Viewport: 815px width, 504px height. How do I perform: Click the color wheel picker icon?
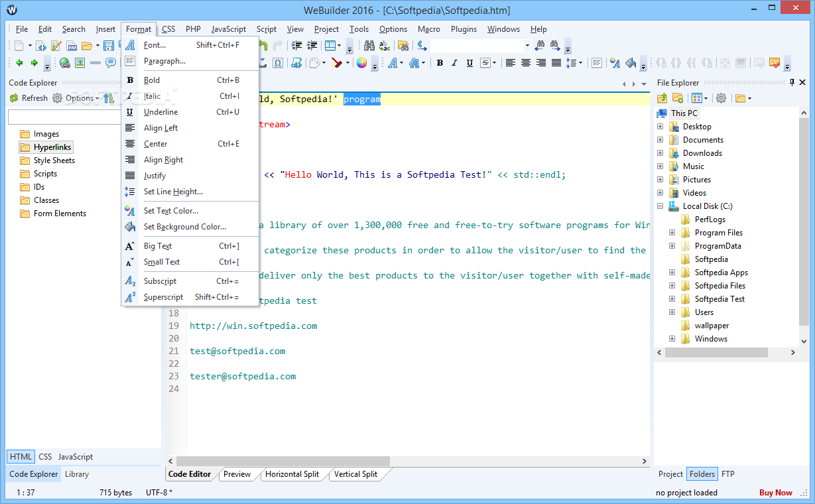pyautogui.click(x=361, y=63)
